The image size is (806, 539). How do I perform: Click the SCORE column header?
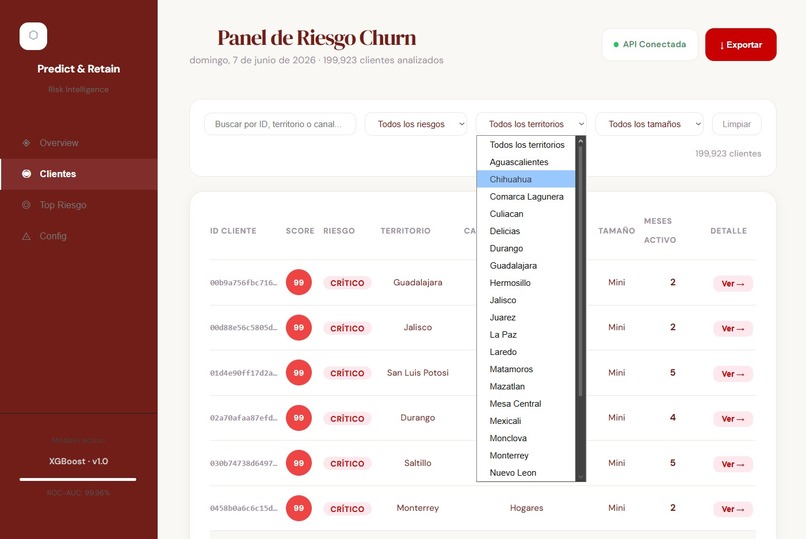click(300, 231)
